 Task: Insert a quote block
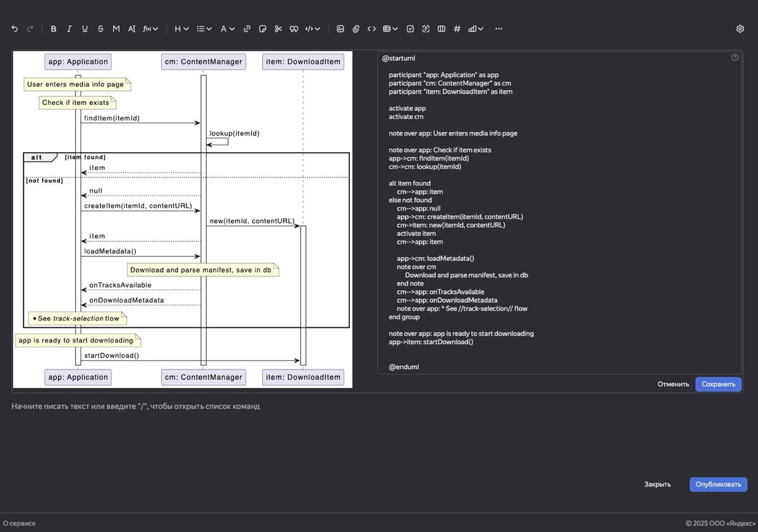coord(294,28)
